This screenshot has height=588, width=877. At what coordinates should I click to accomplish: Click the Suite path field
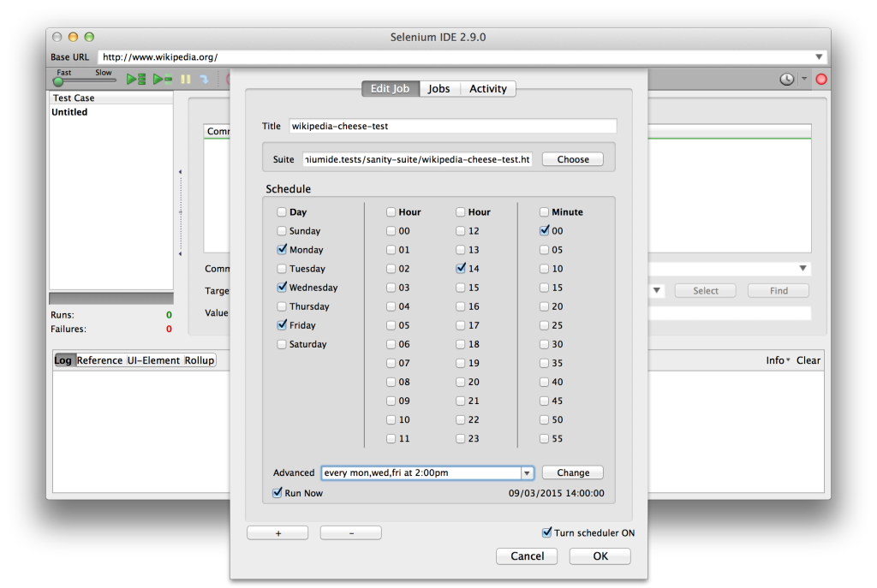coord(417,159)
